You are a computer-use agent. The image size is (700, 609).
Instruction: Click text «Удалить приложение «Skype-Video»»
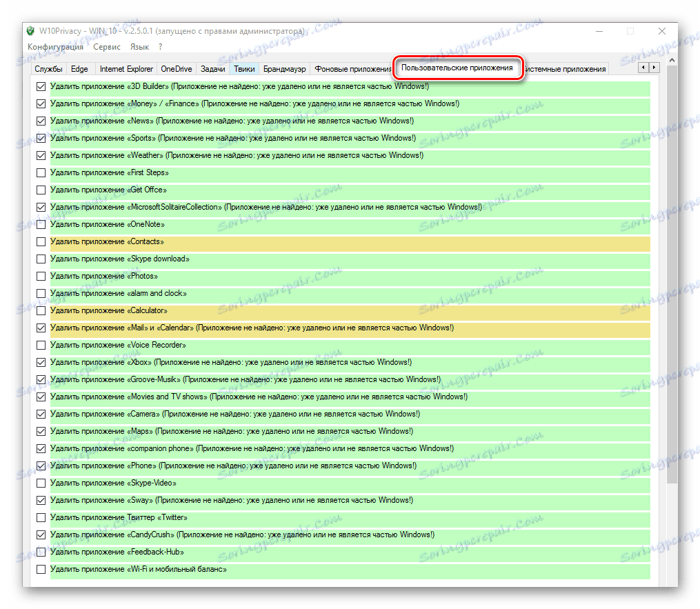pos(113,483)
